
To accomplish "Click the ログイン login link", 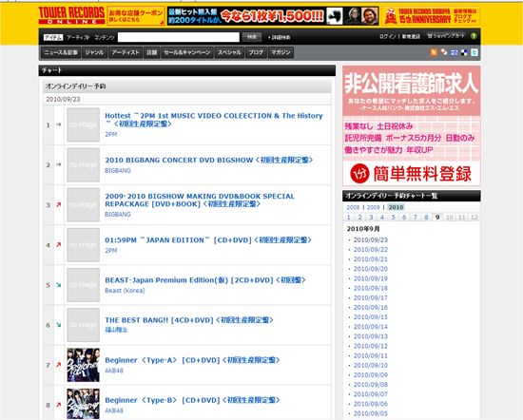I will click(x=387, y=37).
